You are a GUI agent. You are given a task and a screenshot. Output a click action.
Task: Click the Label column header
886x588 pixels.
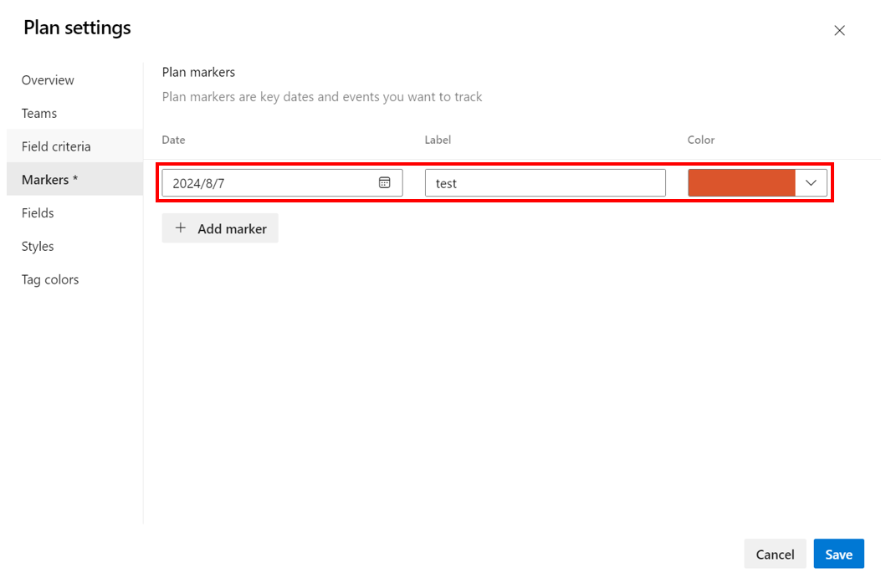(438, 140)
